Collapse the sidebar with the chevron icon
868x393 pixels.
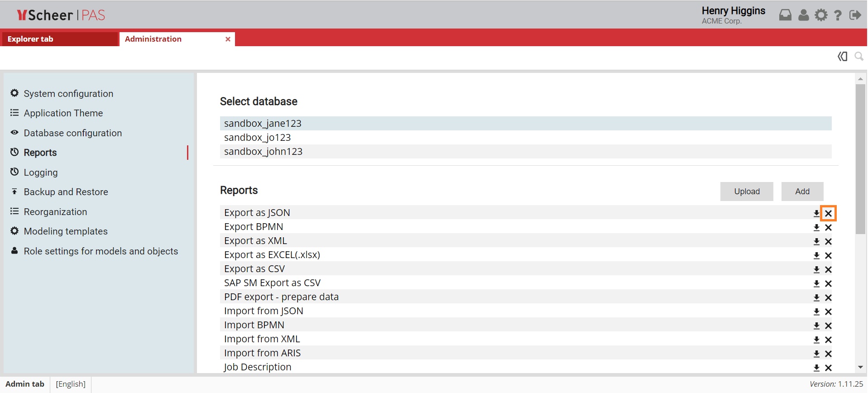click(842, 57)
